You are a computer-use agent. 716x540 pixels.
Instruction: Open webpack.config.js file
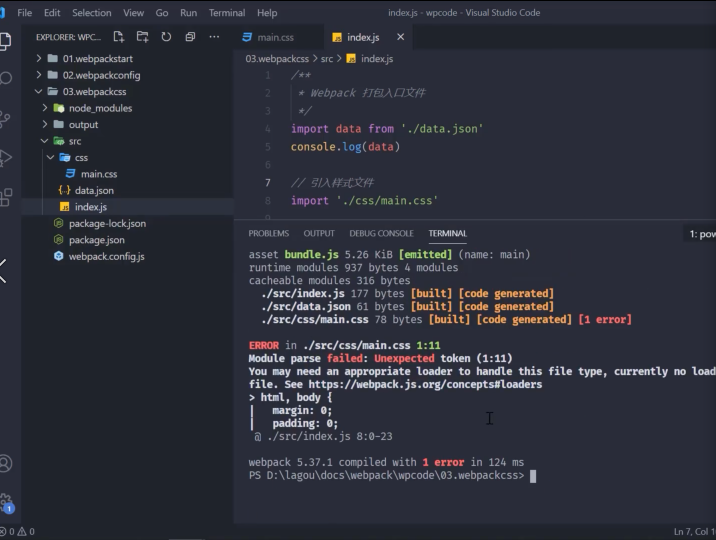(x=106, y=256)
